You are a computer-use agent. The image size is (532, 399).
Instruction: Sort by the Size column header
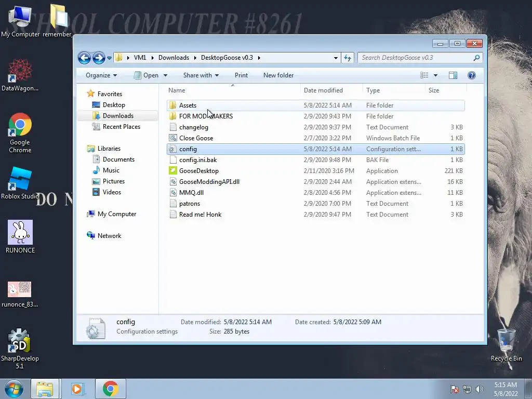click(x=434, y=90)
